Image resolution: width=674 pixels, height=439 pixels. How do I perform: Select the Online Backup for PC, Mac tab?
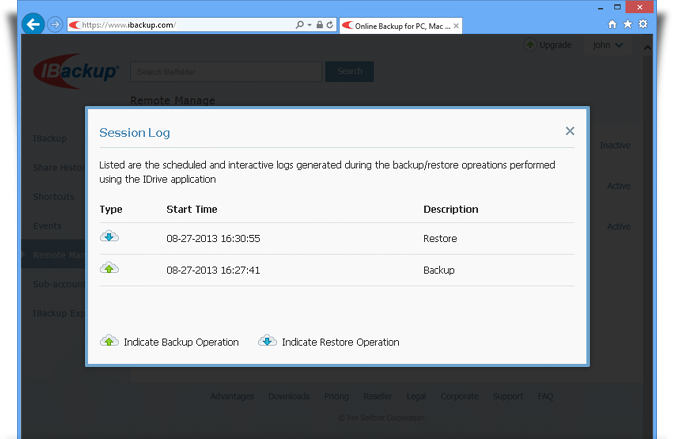point(401,26)
